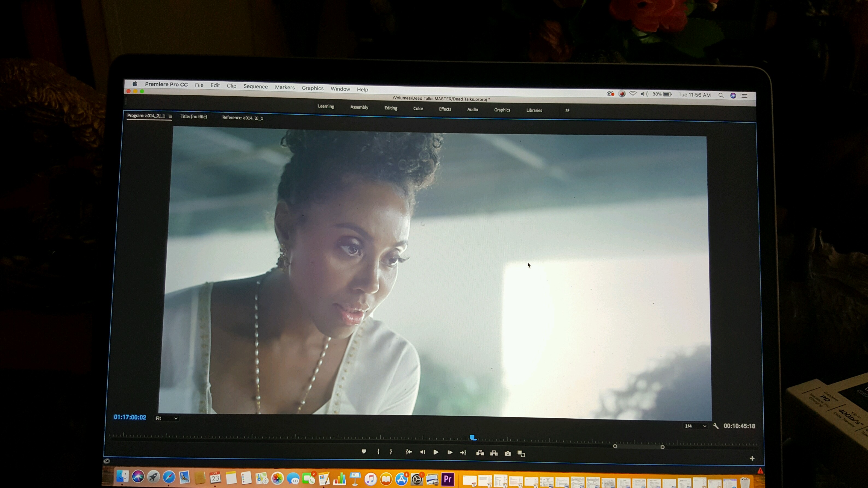Open the Window menu
The image size is (868, 488).
click(340, 89)
